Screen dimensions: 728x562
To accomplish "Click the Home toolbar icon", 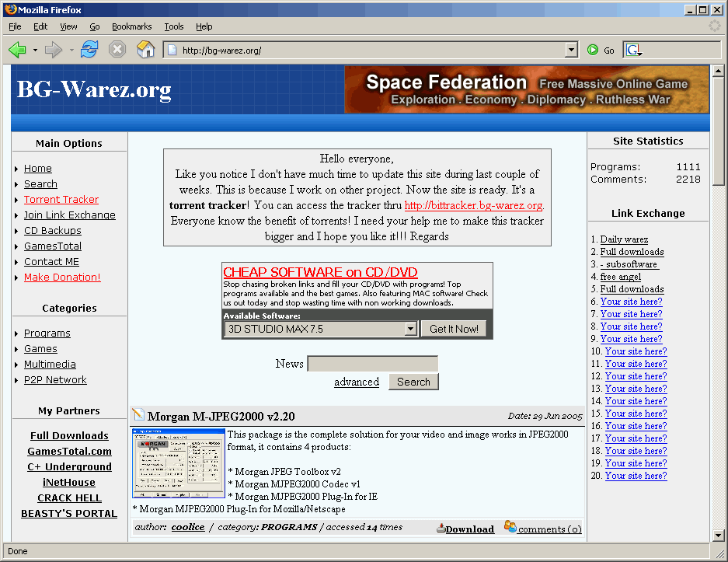I will point(145,50).
